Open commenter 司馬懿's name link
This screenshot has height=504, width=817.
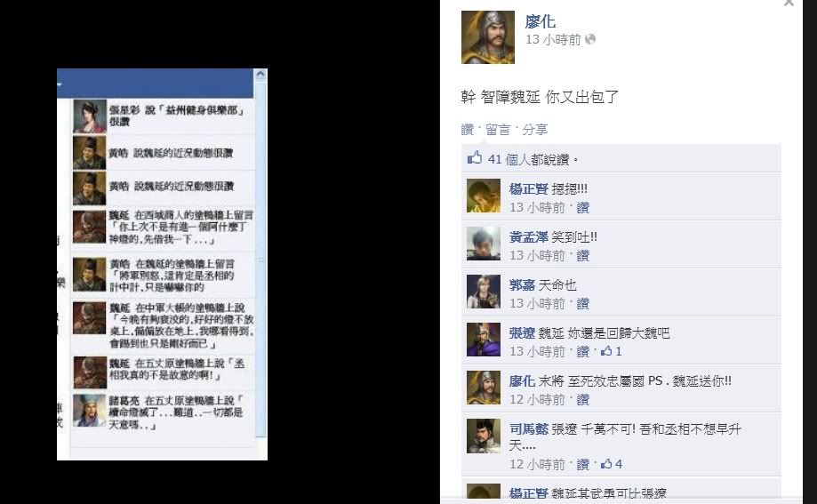pos(528,429)
